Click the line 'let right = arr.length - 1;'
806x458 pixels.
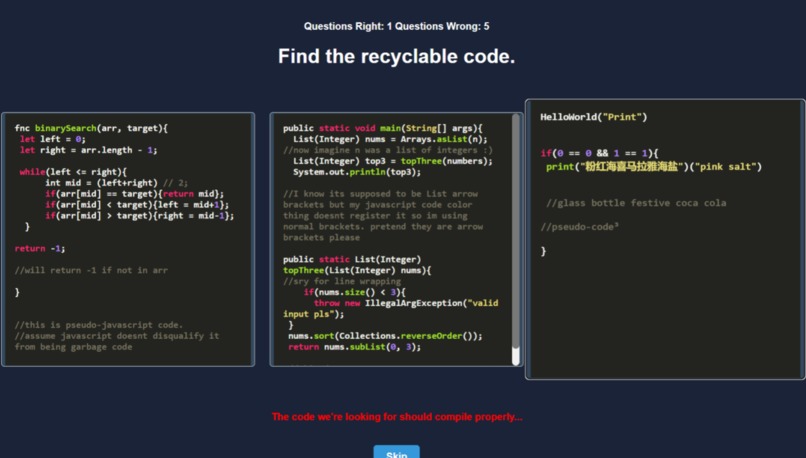pyautogui.click(x=88, y=150)
